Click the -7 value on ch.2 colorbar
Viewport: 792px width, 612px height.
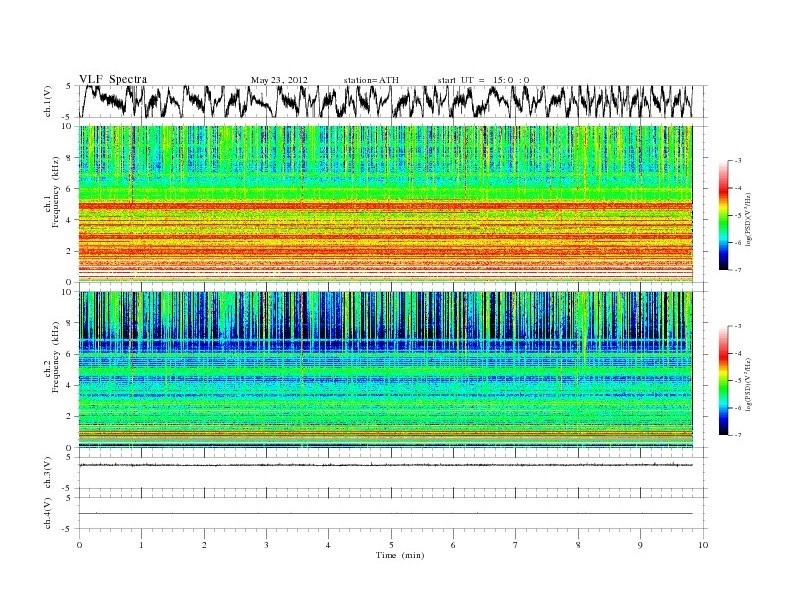click(x=737, y=435)
